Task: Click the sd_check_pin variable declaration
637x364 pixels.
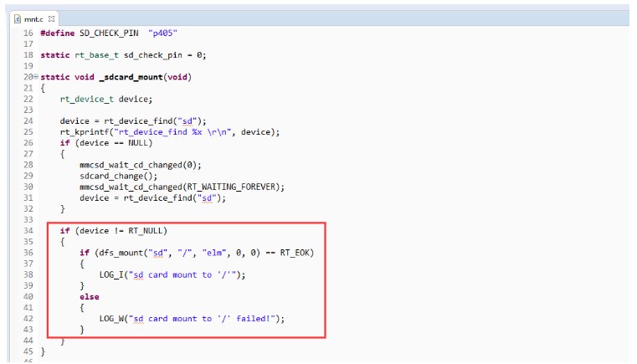Action: click(x=152, y=55)
